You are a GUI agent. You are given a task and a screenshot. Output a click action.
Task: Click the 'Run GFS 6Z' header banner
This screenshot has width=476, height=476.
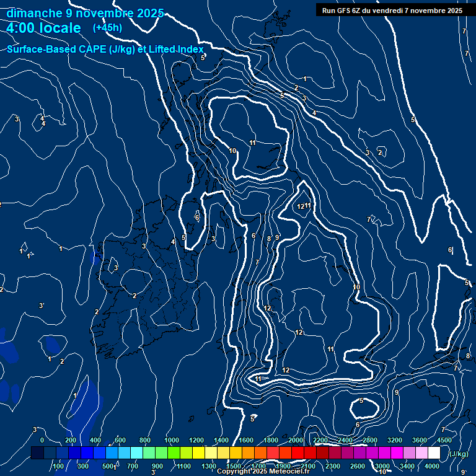point(392,10)
